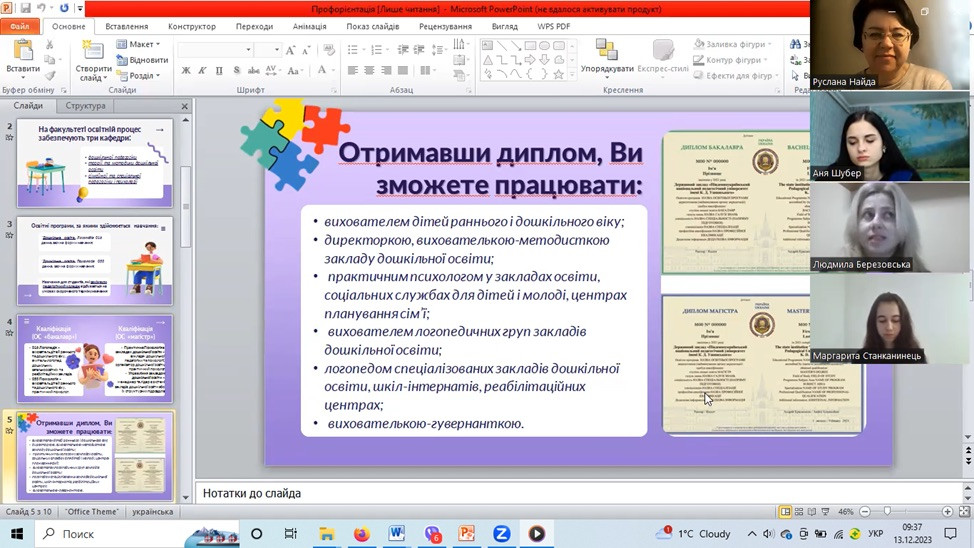Switch to the Structure (Структура) pane tab
974x548 pixels.
tap(85, 106)
